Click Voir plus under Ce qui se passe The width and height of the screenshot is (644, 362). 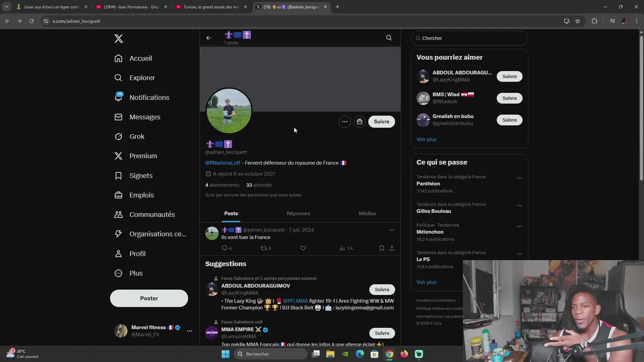tap(427, 282)
